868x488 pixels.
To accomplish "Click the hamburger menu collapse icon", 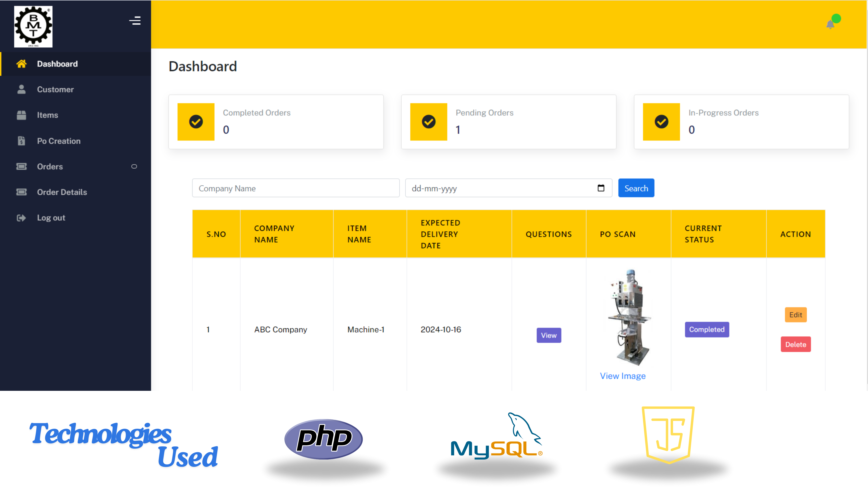I will click(x=135, y=21).
